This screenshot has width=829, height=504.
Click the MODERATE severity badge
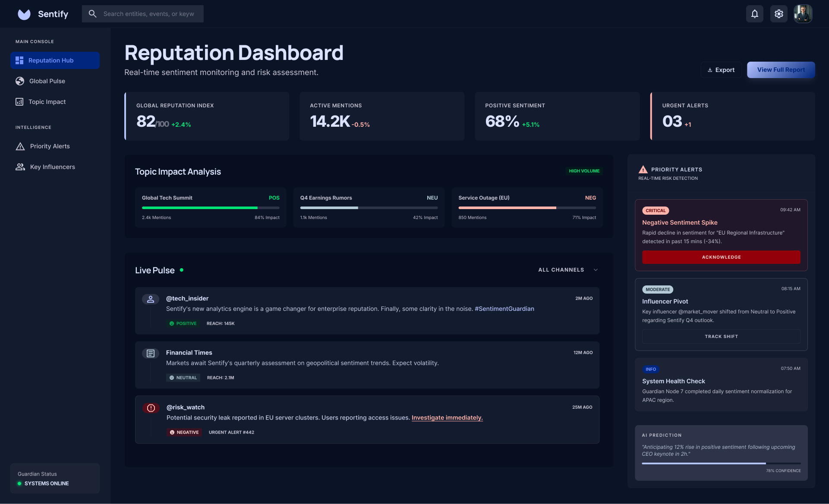(658, 290)
